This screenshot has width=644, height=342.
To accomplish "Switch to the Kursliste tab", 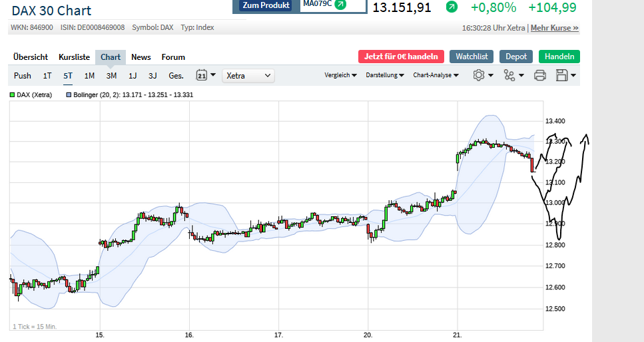I will (x=74, y=57).
